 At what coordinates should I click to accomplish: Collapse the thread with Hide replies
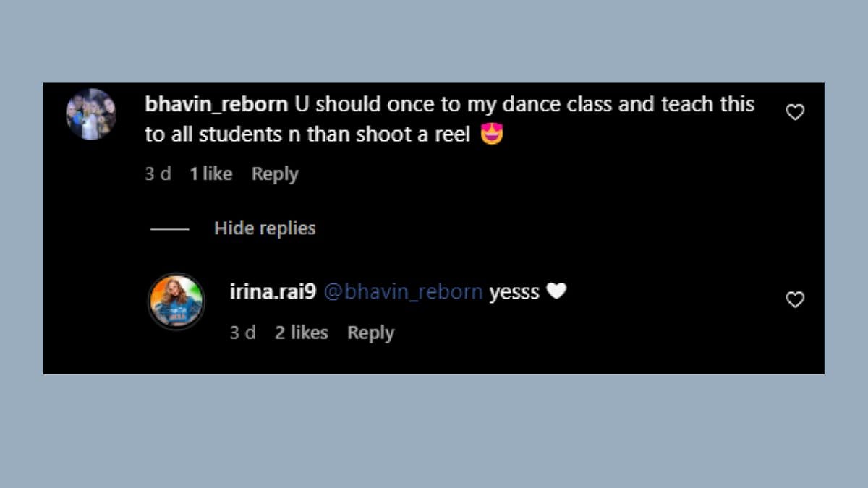pyautogui.click(x=265, y=228)
